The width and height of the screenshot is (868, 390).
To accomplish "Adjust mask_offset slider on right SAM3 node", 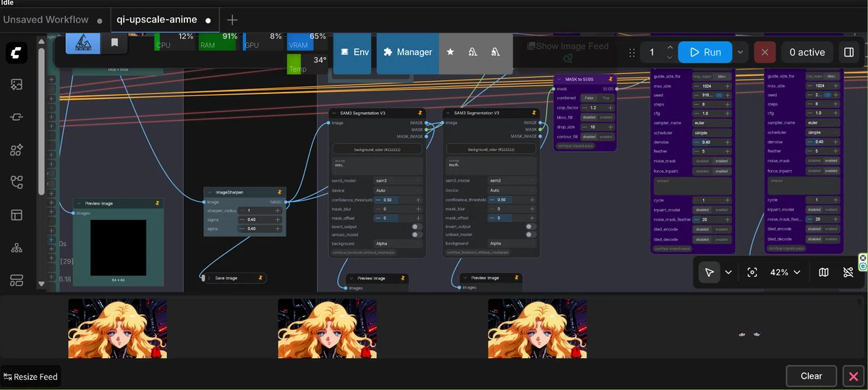I will tap(511, 218).
